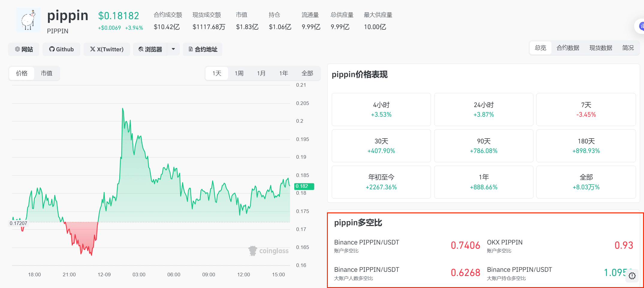Click the 最大供应量 value 10.00亿
Image resolution: width=644 pixels, height=288 pixels.
(375, 27)
